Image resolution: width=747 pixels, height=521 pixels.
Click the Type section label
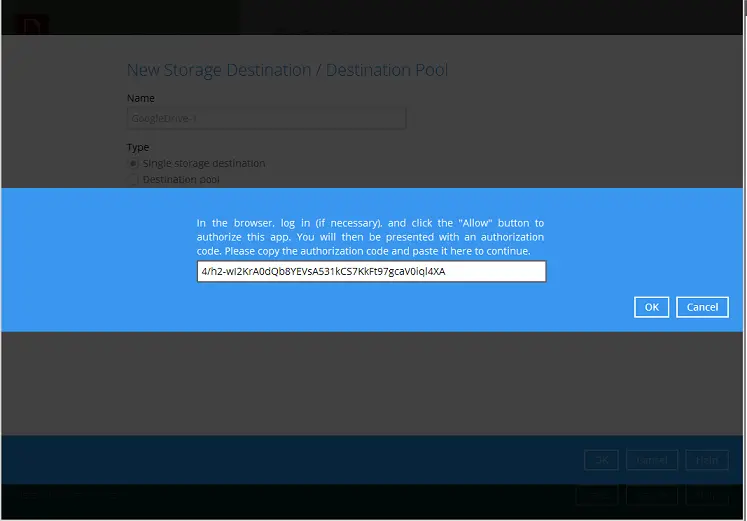click(x=138, y=147)
